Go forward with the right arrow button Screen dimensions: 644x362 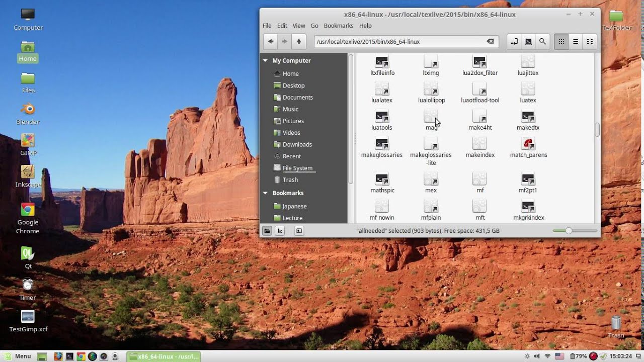tap(284, 42)
